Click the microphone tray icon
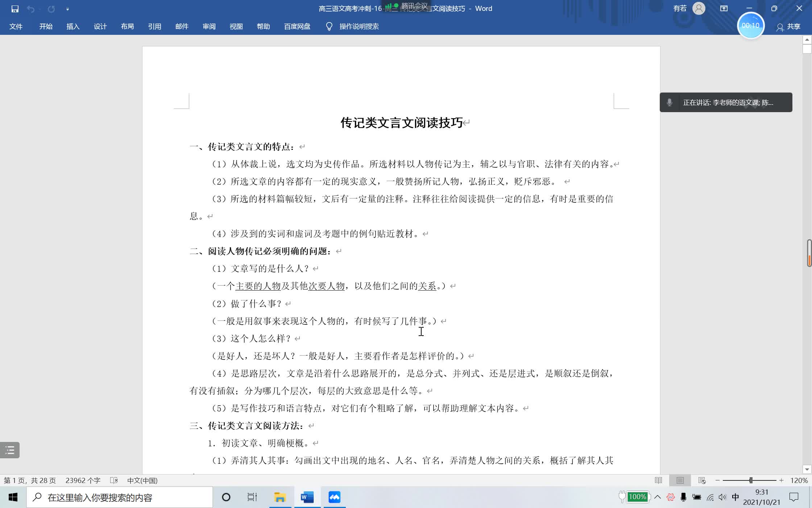The height and width of the screenshot is (508, 812). click(683, 497)
